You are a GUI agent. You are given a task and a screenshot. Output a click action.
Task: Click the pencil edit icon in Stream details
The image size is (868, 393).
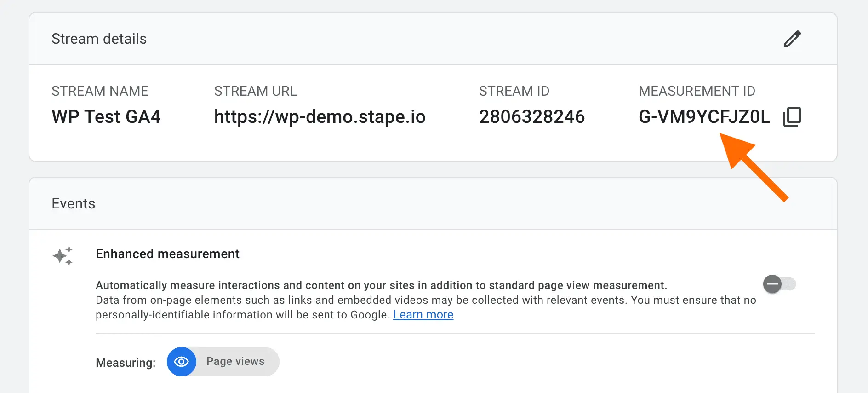792,39
